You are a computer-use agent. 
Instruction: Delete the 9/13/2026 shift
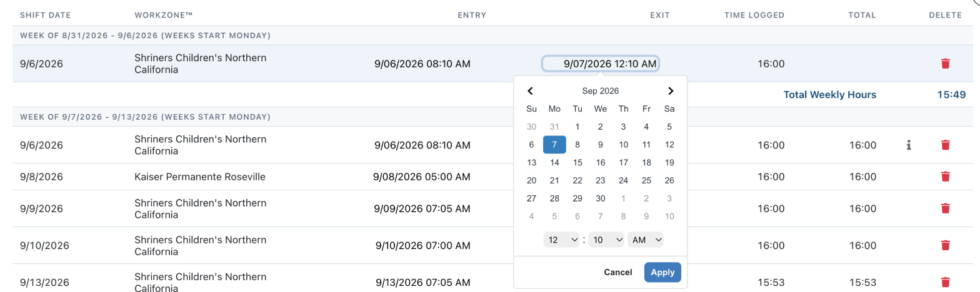(945, 282)
